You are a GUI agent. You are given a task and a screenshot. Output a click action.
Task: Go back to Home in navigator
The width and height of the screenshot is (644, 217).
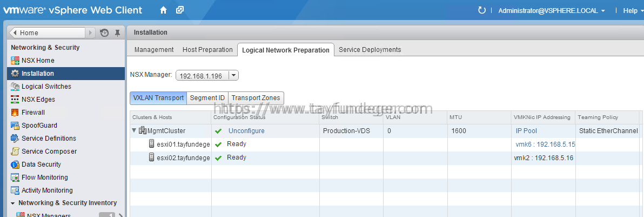pos(46,33)
